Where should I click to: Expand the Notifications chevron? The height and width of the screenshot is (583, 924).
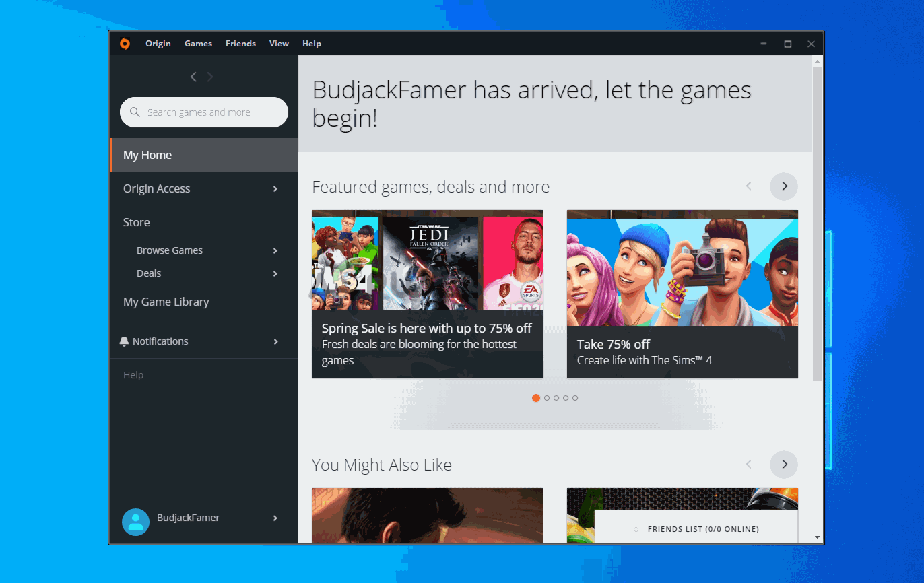[x=275, y=342]
